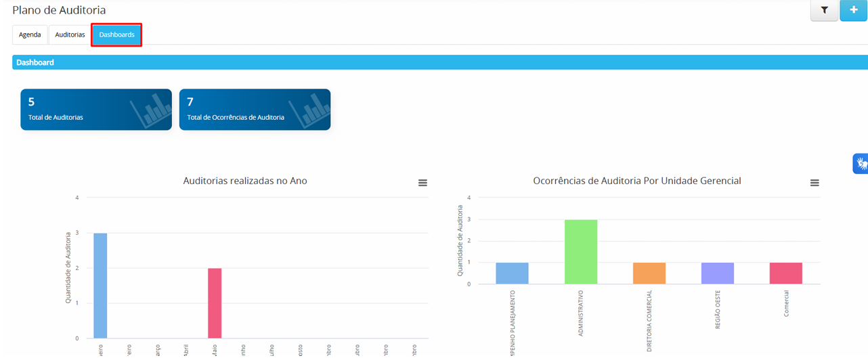The image size is (868, 358).
Task: Click chart icon on Total de Auditorias card
Action: click(x=150, y=110)
